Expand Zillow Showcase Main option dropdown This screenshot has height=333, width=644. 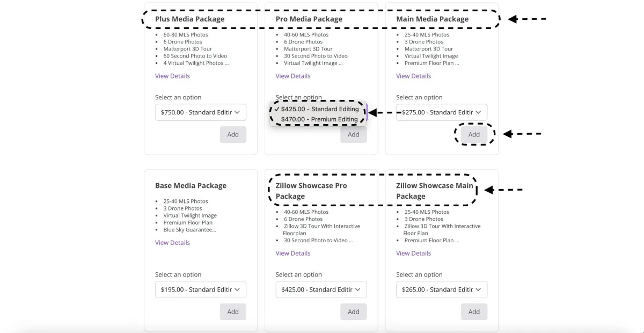(442, 289)
